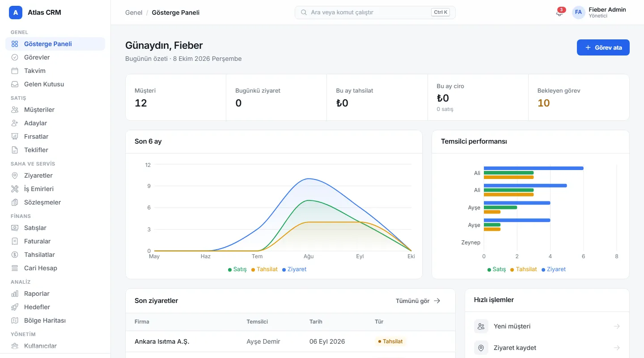The image size is (644, 358).
Task: Toggle Ziyaret series in Son 6 ay legend
Action: pos(294,269)
